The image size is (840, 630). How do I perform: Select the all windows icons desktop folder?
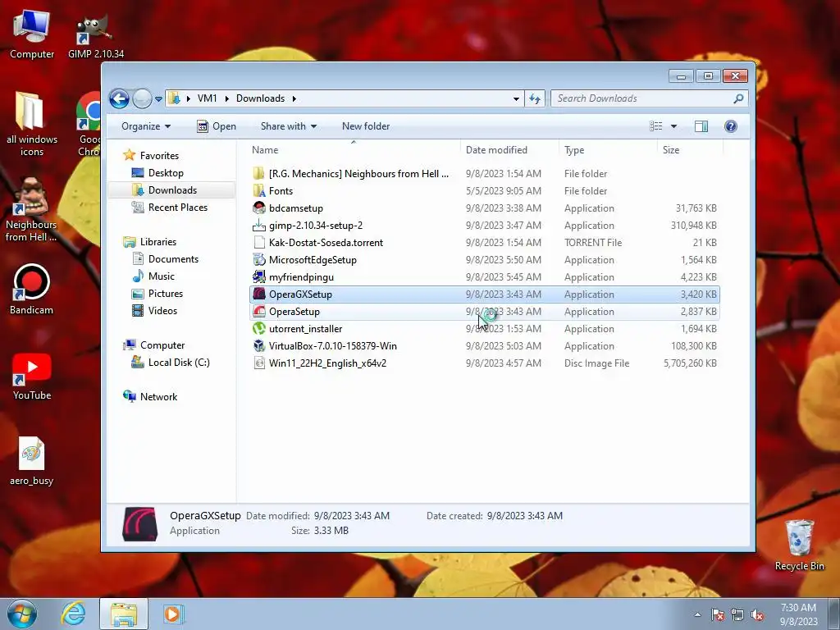coord(32,125)
